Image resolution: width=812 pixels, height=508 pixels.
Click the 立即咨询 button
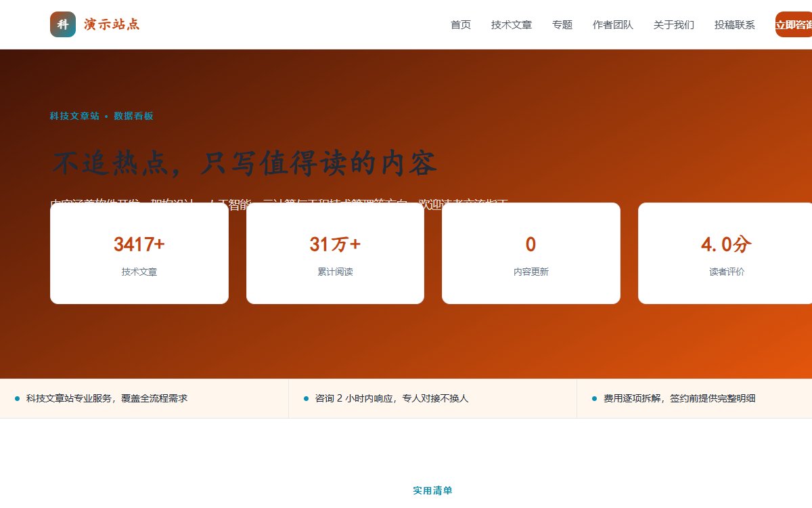point(794,24)
